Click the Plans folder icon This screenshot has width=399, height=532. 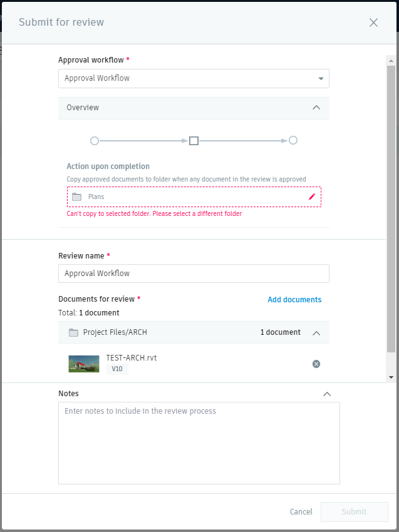[x=77, y=197]
